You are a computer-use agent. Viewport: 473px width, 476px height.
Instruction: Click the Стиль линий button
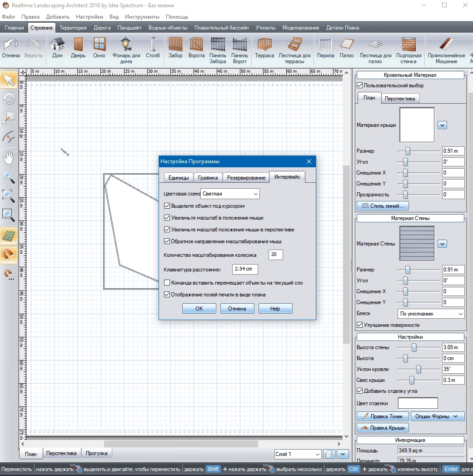[383, 206]
